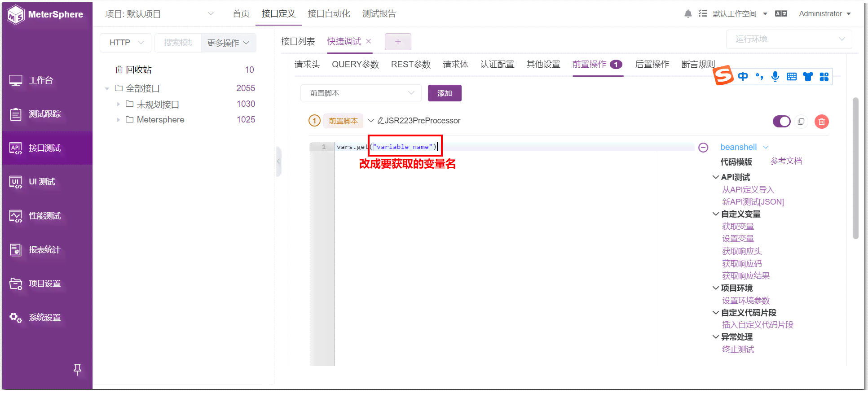The width and height of the screenshot is (868, 393).
Task: Open the Sogou toolbox grid icon
Action: click(824, 77)
